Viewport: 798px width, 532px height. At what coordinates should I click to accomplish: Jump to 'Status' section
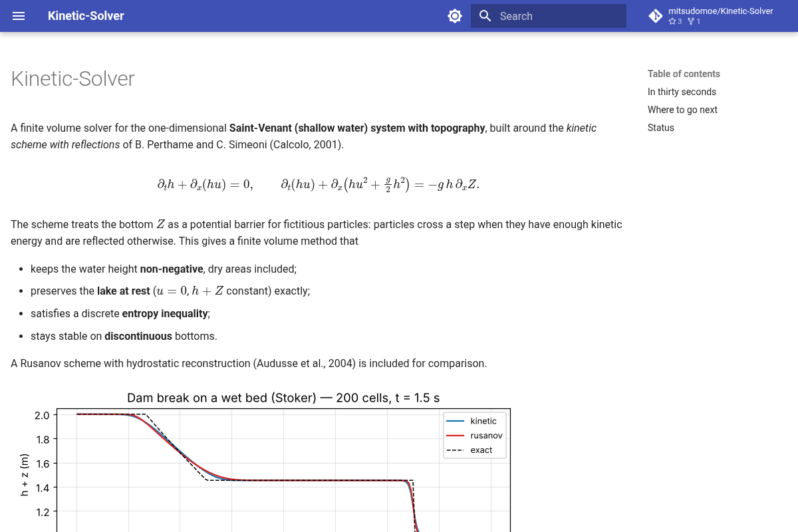[661, 128]
